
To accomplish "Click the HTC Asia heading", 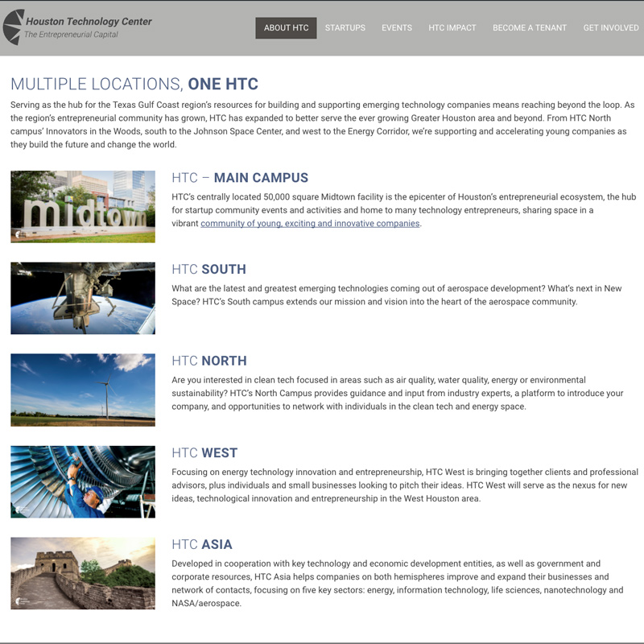I will pos(202,544).
